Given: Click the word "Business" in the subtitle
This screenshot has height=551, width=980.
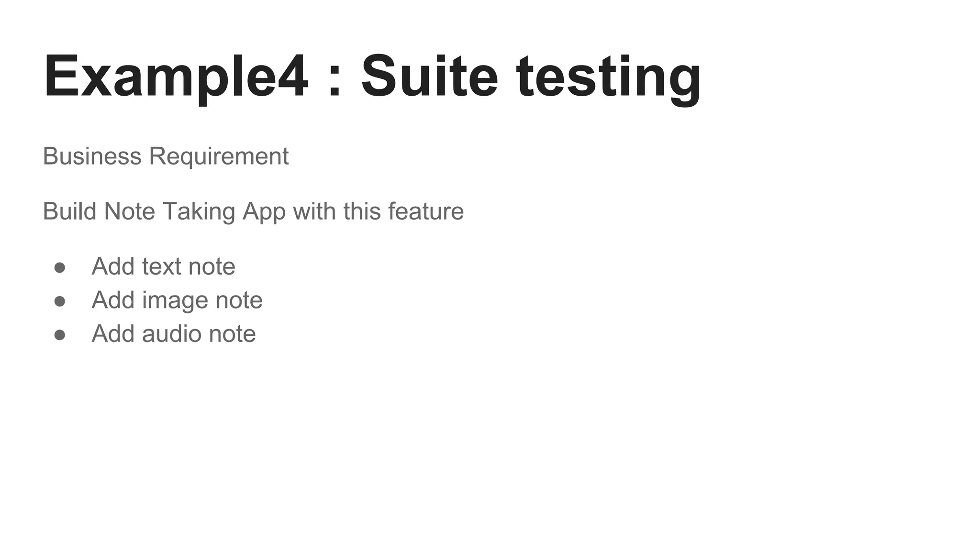Looking at the screenshot, I should [x=92, y=156].
